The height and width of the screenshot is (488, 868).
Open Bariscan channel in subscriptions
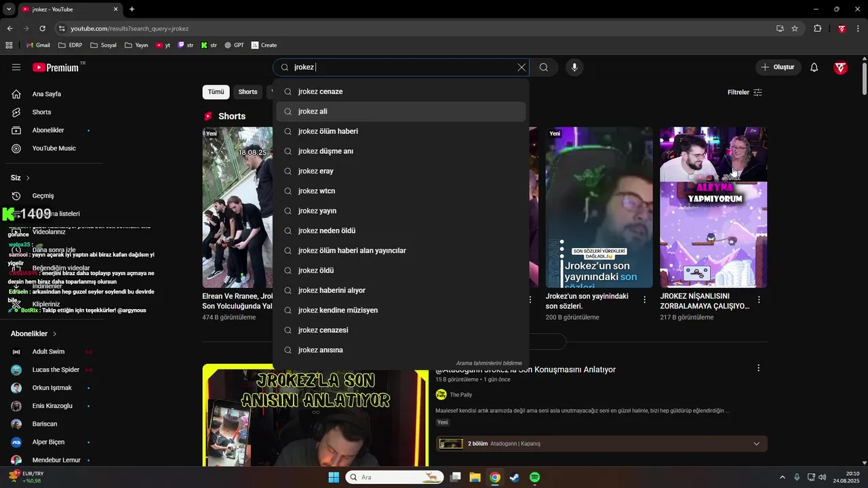pyautogui.click(x=45, y=424)
